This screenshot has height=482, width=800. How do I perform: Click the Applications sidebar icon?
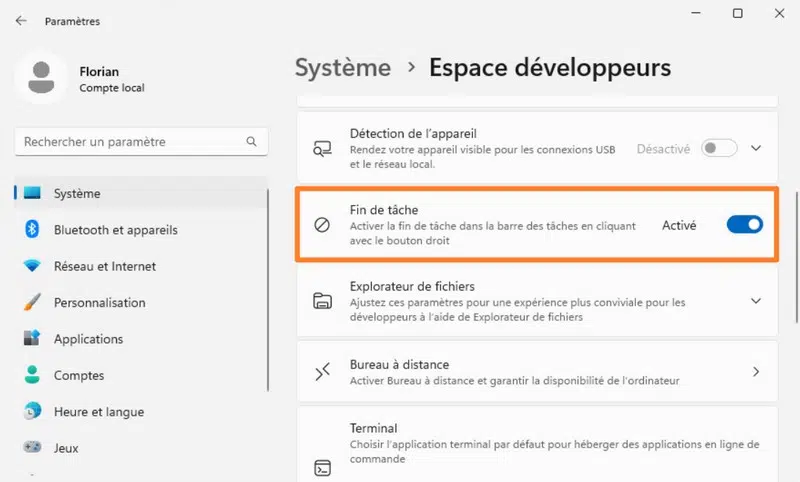coord(32,339)
